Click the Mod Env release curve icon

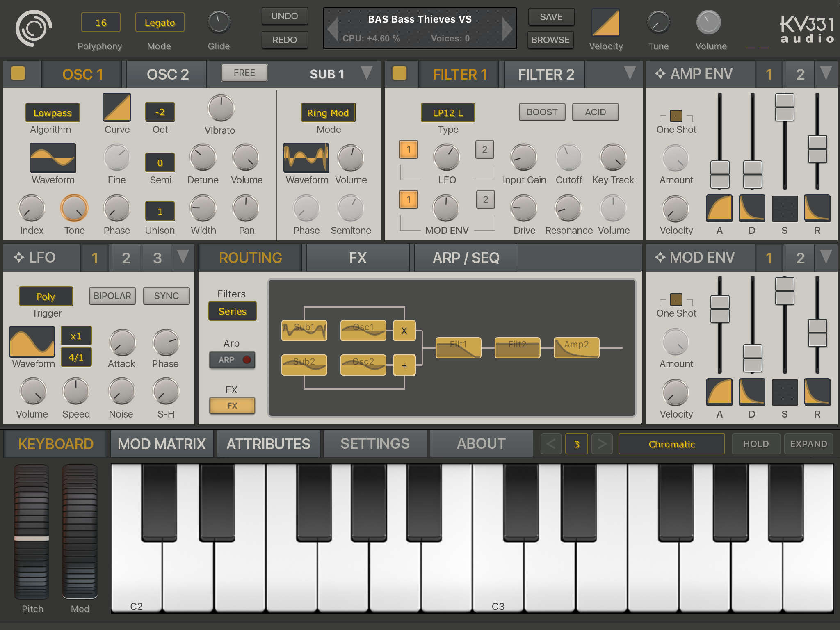pos(817,392)
